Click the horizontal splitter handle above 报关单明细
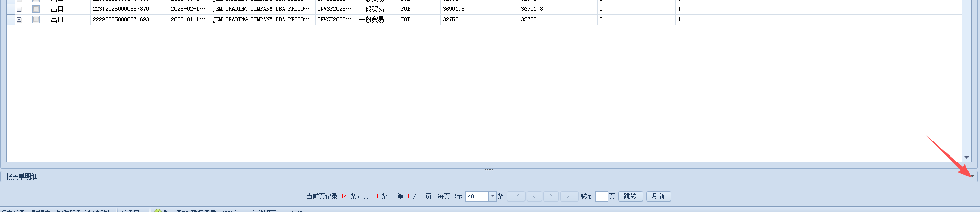Viewport: 980px width, 212px height. coord(489,169)
